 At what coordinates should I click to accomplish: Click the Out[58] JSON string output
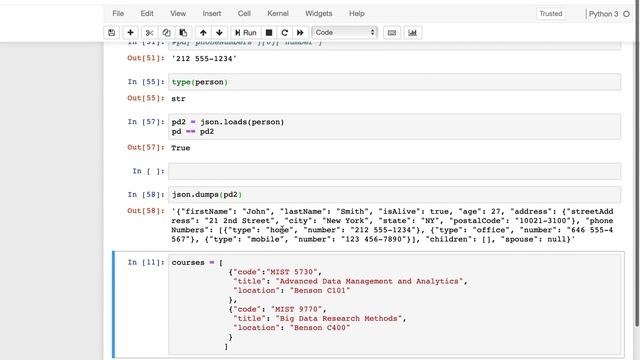392,225
